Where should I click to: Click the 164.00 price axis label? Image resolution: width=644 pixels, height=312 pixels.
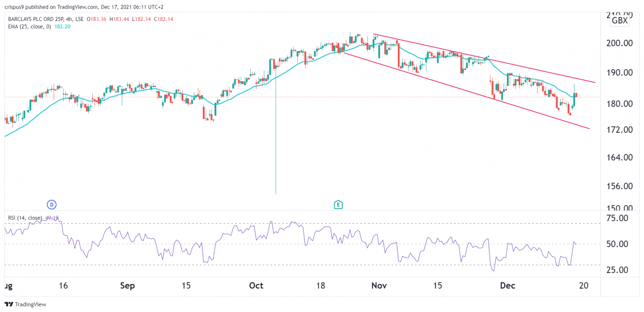coord(619,157)
